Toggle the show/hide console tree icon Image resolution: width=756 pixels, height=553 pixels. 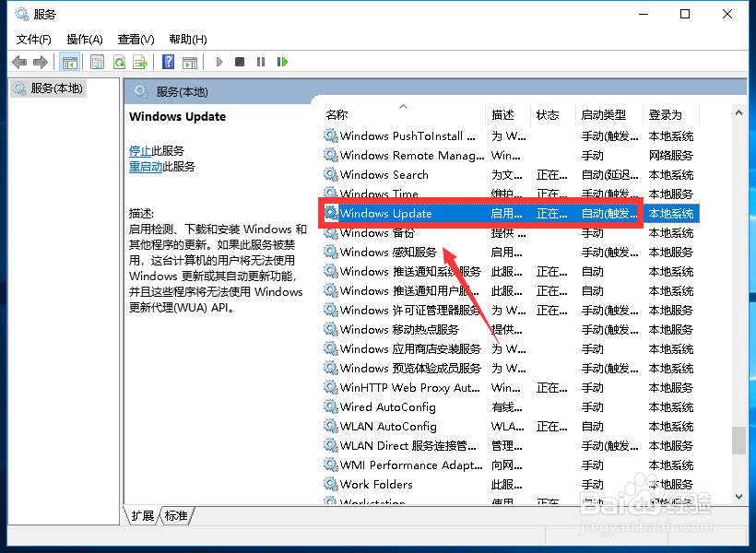pos(69,62)
